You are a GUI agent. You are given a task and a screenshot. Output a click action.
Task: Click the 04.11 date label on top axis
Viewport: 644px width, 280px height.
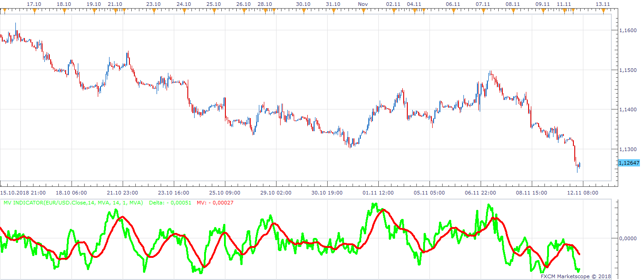click(x=415, y=4)
